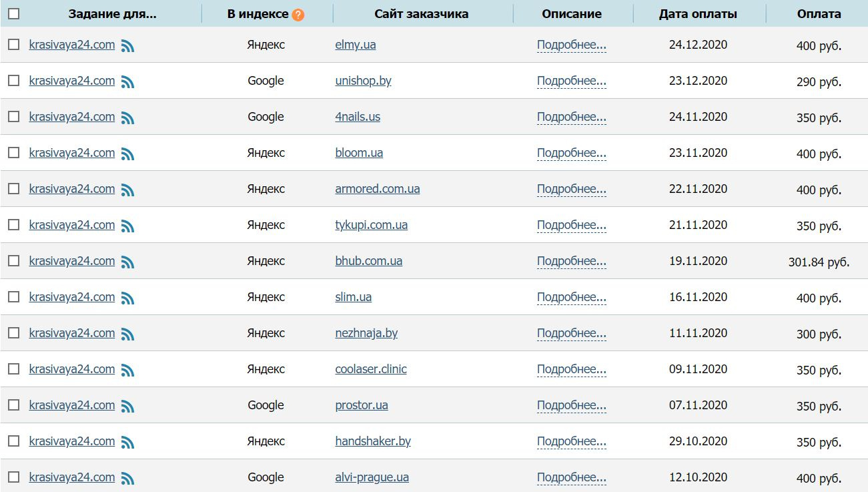Click the RSS icon in the bloom.ua row
This screenshot has width=868, height=492.
coord(127,154)
